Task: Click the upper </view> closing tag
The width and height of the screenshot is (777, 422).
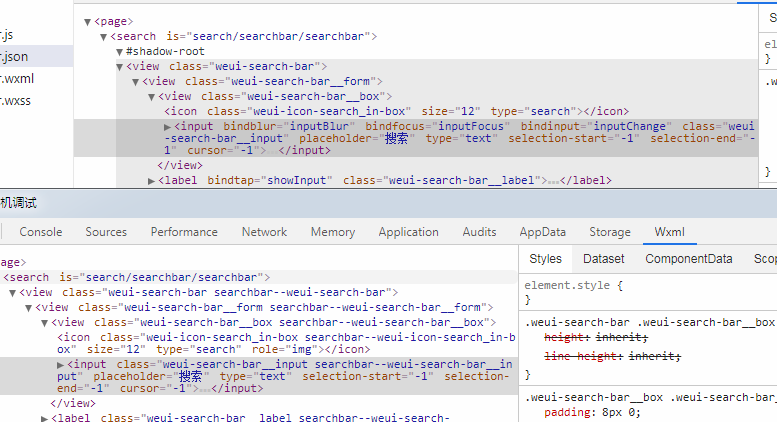Action: 180,165
